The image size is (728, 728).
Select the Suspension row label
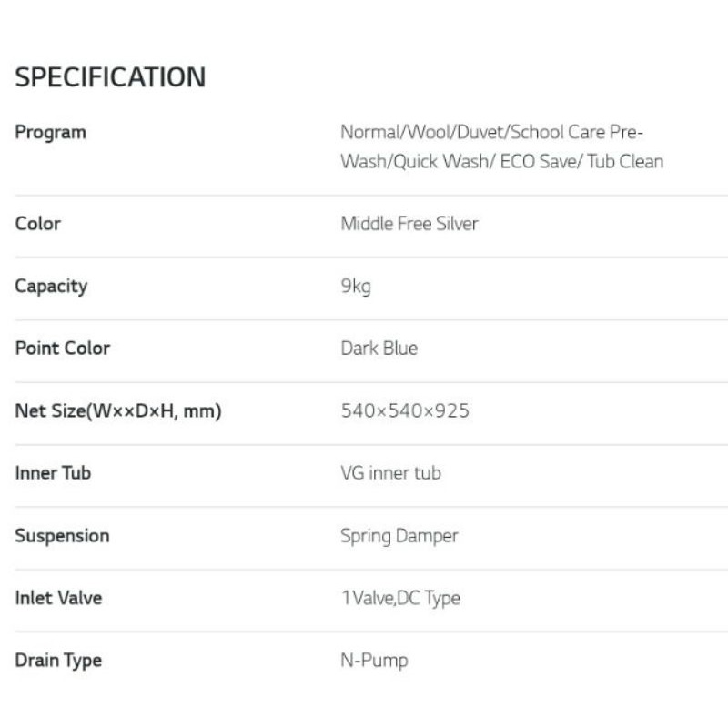pyautogui.click(x=62, y=535)
